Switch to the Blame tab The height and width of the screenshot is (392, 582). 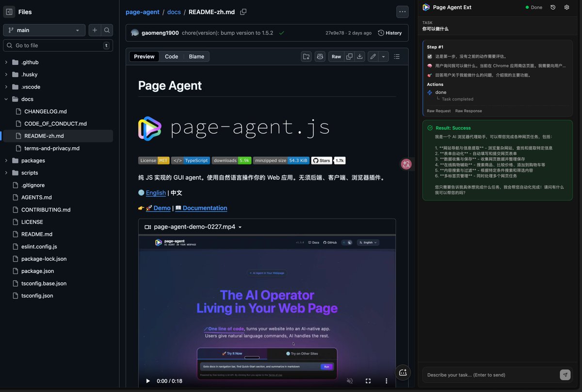point(196,57)
